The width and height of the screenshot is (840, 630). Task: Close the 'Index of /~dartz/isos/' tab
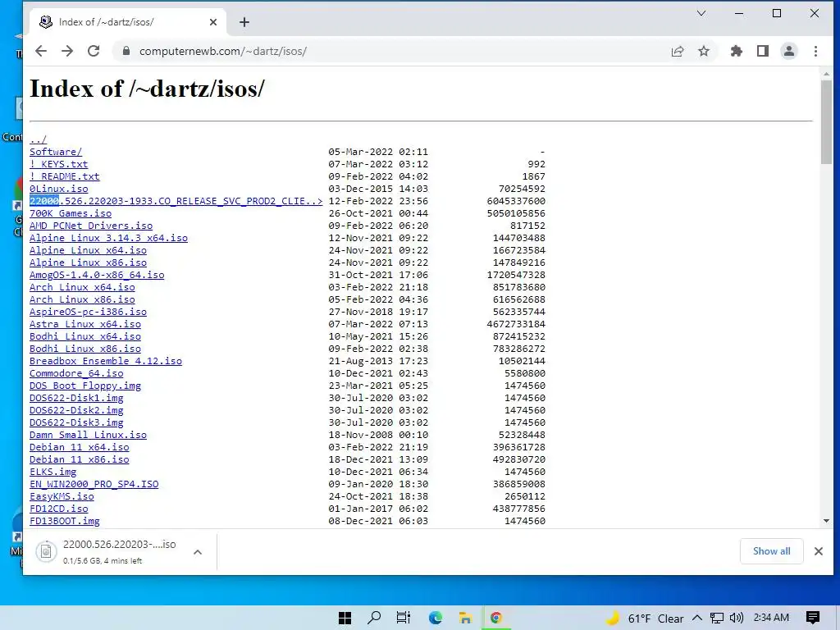213,22
